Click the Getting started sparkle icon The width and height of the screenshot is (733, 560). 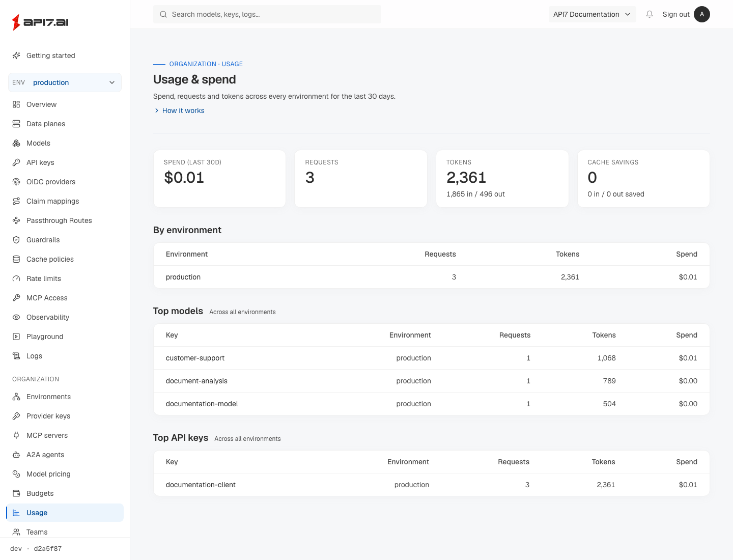coord(16,55)
